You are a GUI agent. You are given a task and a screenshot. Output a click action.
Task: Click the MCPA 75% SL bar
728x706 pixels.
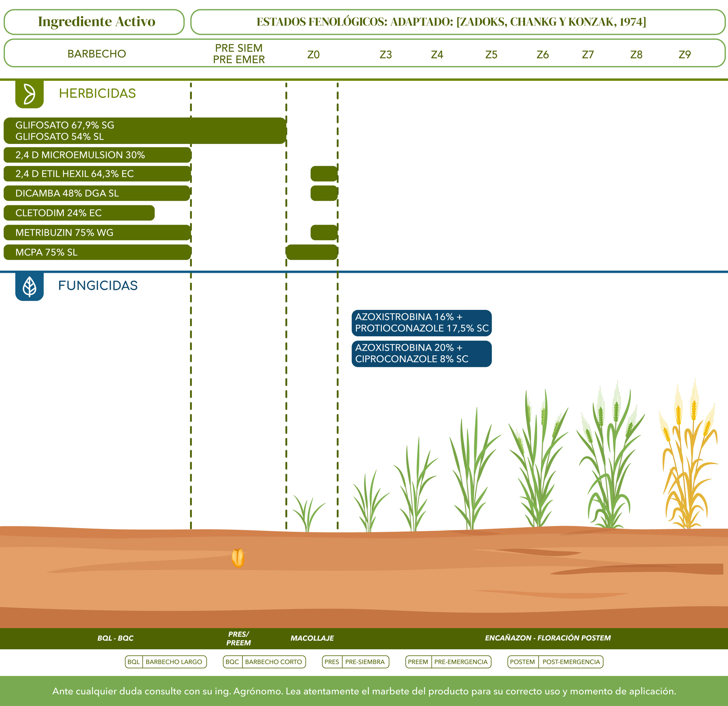point(97,252)
